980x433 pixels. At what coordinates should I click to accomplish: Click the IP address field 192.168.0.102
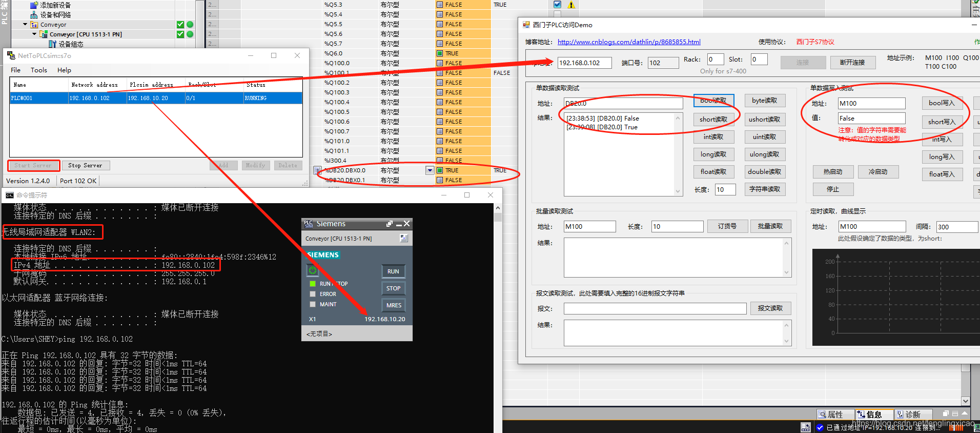point(584,63)
